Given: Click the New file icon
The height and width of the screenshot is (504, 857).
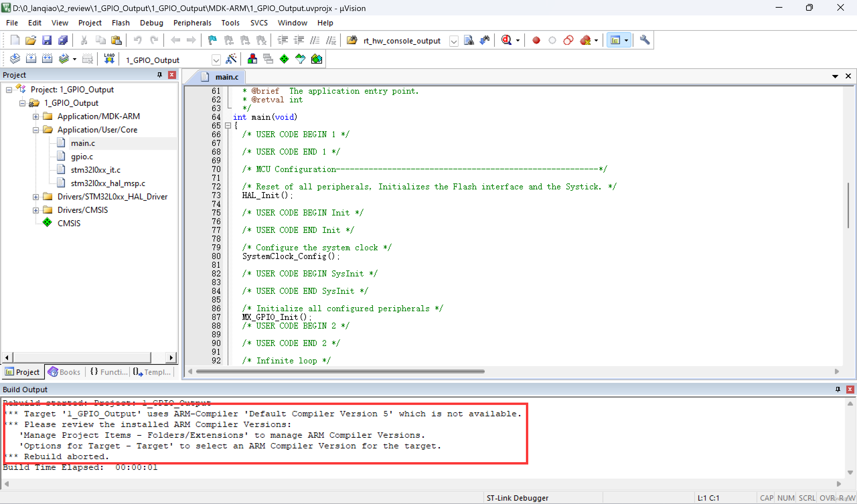Looking at the screenshot, I should (15, 40).
